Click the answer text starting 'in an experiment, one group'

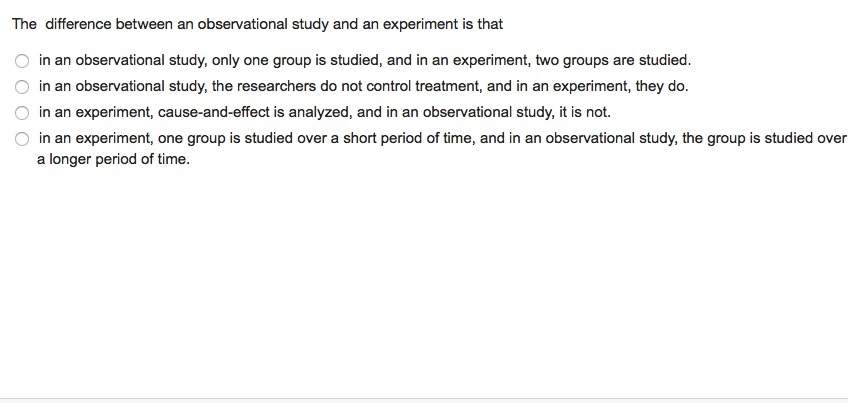[x=440, y=139]
